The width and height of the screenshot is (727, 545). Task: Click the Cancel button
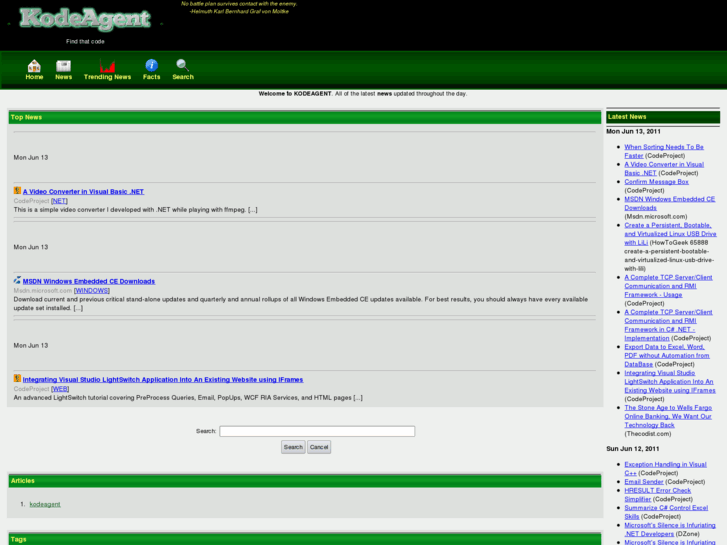[x=319, y=447]
